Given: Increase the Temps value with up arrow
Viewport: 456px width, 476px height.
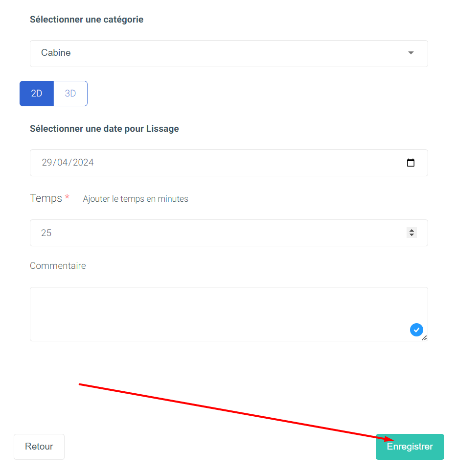Looking at the screenshot, I should tap(411, 231).
